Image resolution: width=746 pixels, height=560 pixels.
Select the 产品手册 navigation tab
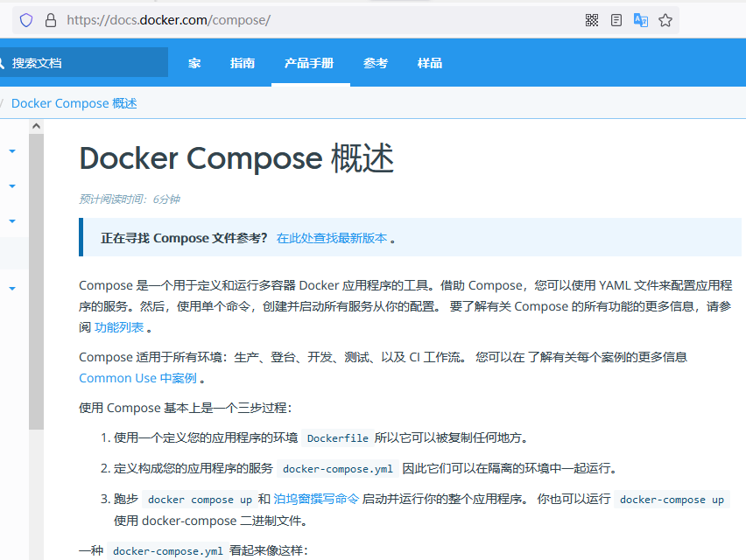click(309, 63)
